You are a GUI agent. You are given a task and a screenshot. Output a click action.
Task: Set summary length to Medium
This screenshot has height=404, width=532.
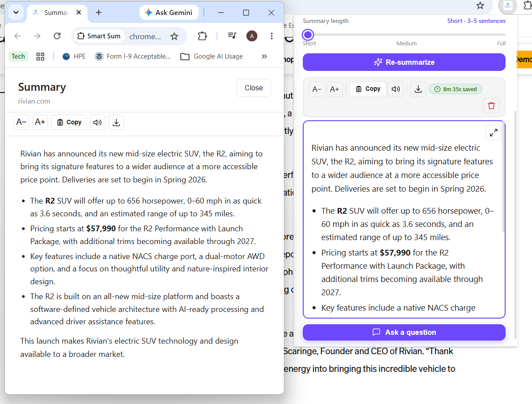click(x=406, y=43)
